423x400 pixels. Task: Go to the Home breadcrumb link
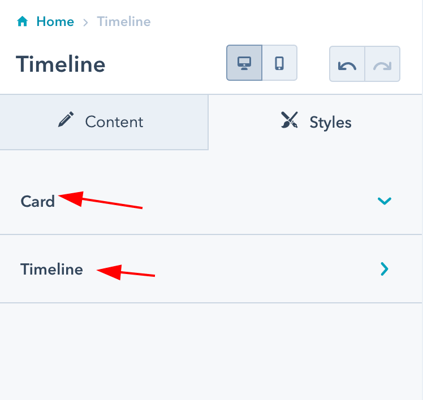point(55,22)
